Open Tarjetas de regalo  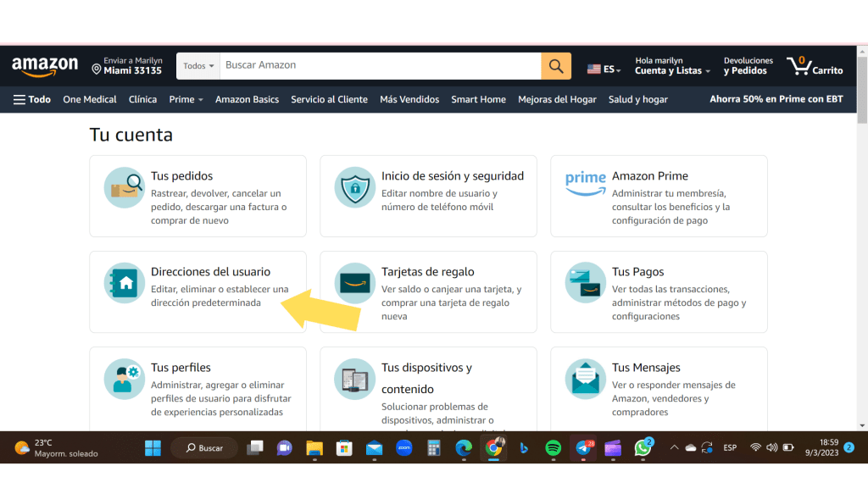(427, 272)
